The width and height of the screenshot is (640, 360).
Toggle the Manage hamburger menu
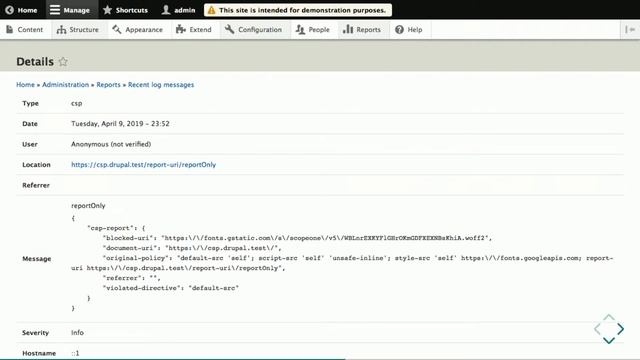(x=55, y=10)
